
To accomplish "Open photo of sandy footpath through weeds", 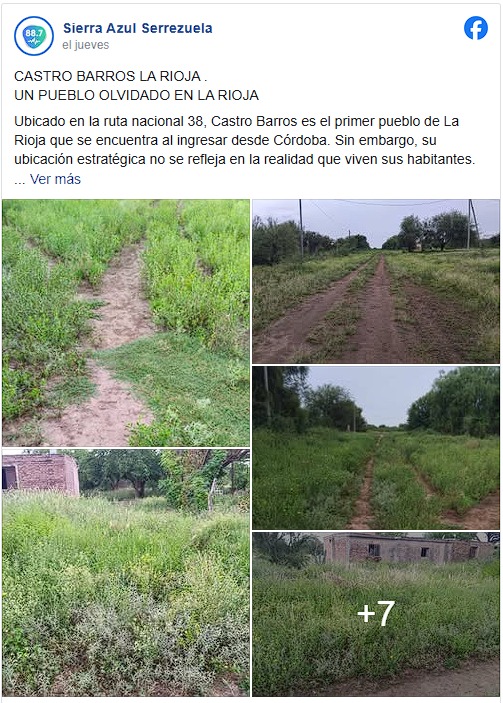I will click(x=126, y=323).
